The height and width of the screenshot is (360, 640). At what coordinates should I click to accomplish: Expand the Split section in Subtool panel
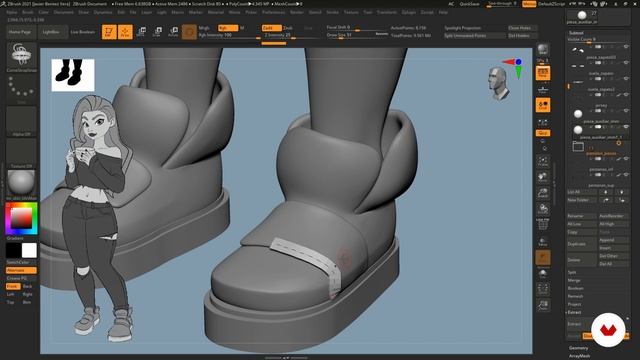tap(572, 272)
